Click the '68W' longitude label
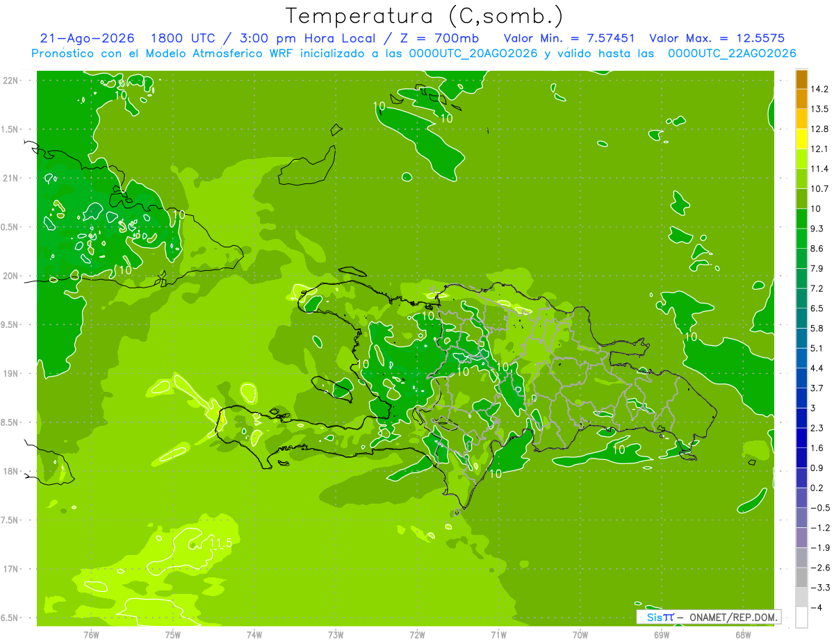 (743, 635)
